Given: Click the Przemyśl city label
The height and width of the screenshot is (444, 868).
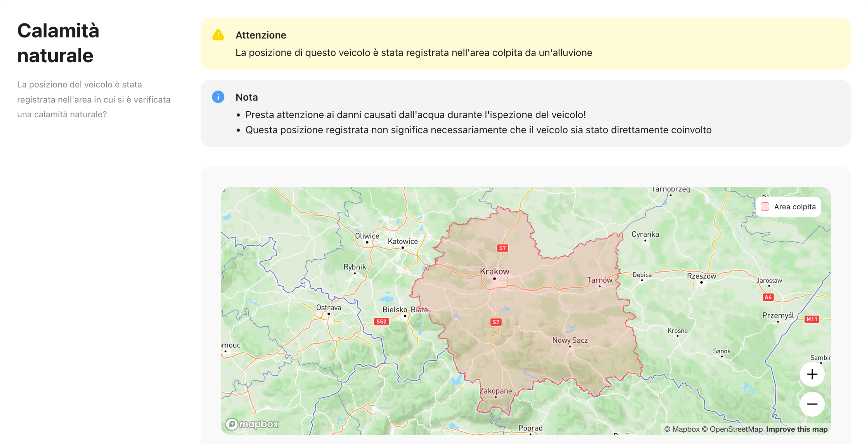Looking at the screenshot, I should [x=778, y=316].
